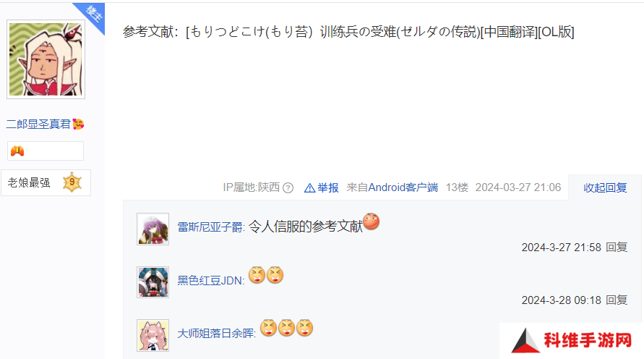
Task: Click the poster's large avatar image
Action: [46, 59]
